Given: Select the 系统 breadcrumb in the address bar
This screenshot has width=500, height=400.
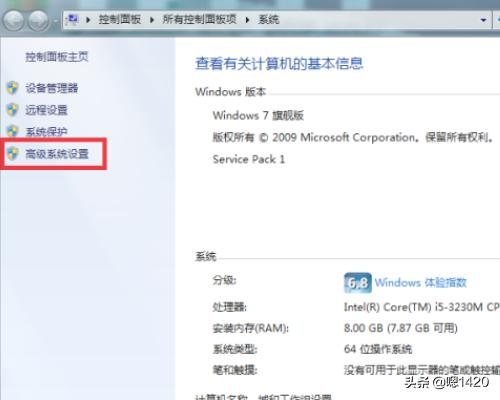Looking at the screenshot, I should pyautogui.click(x=268, y=20).
